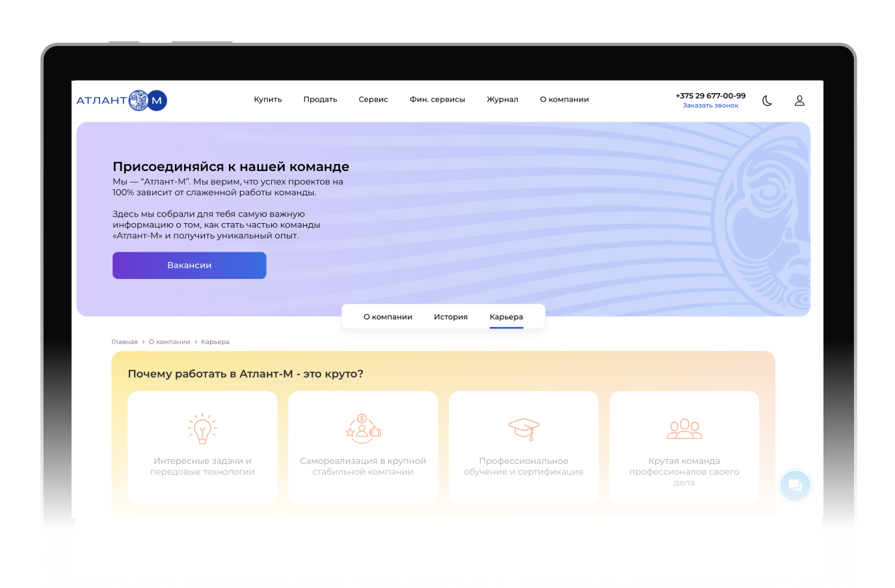Open the Купить menu
Image resolution: width=895 pixels, height=588 pixels.
pyautogui.click(x=267, y=100)
